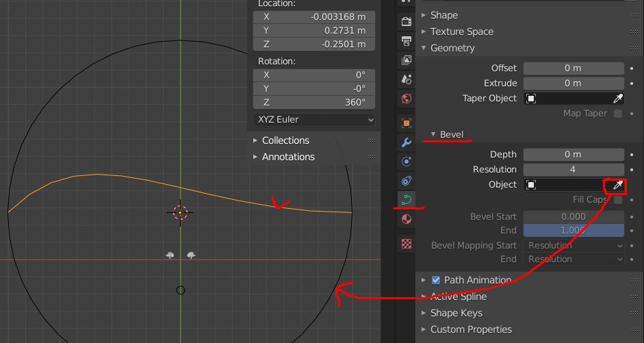The height and width of the screenshot is (343, 644).
Task: Click the Rotation Z 360° field
Action: [314, 102]
